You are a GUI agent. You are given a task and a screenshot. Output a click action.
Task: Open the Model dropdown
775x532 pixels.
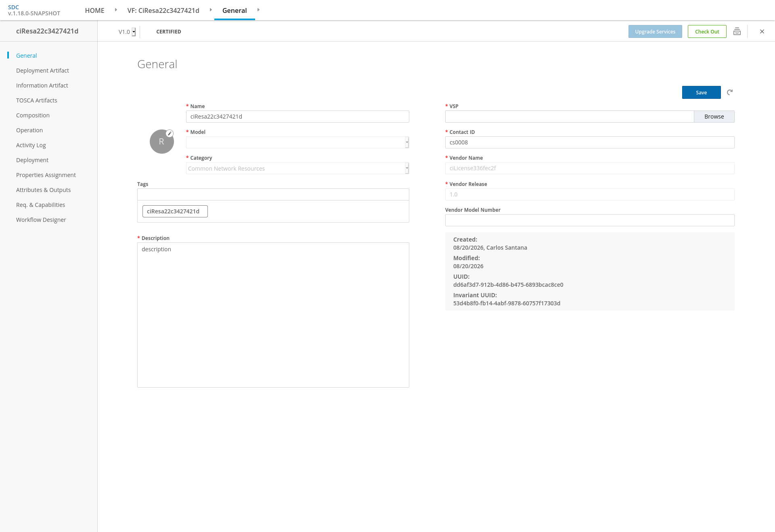pos(297,142)
